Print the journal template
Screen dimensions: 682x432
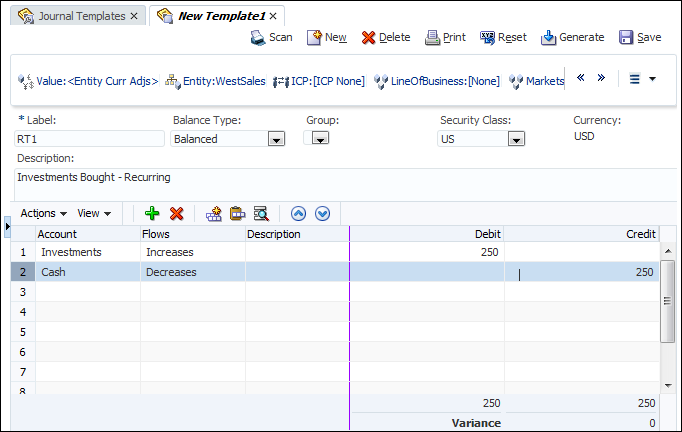coord(445,37)
